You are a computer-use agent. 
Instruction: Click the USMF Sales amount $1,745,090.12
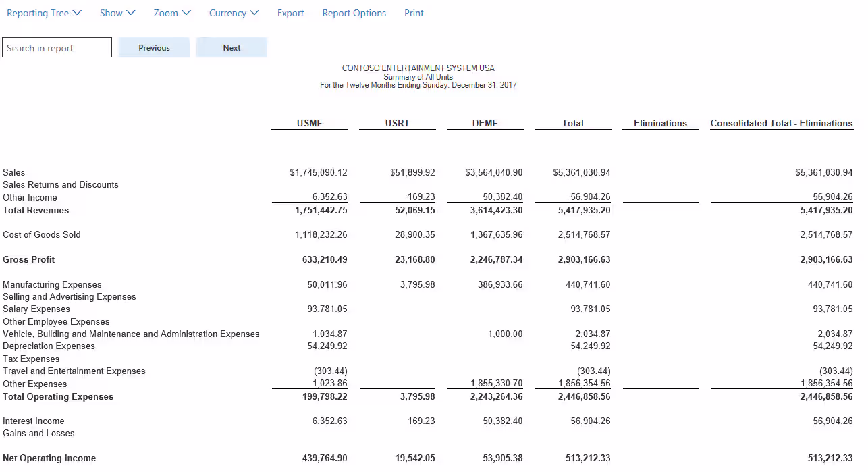point(318,173)
